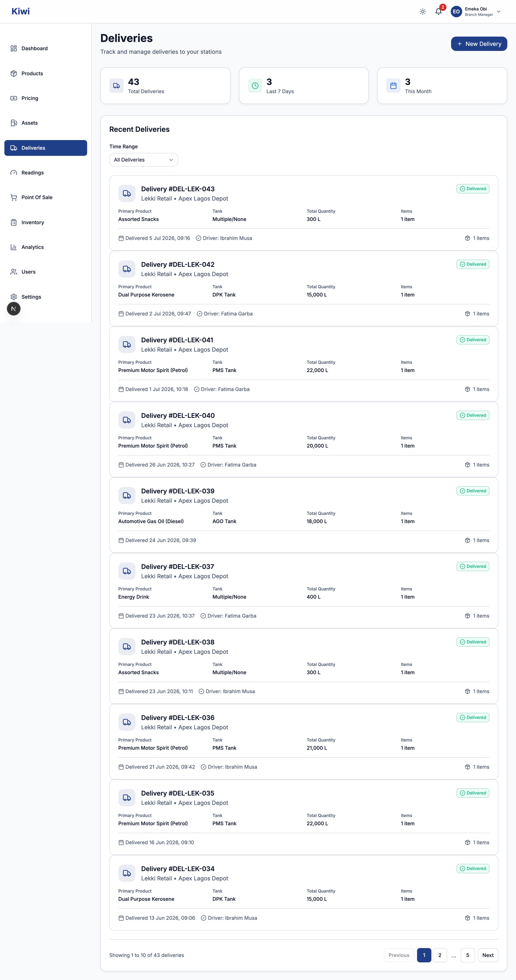Open Dashboard in the sidebar
This screenshot has height=980, width=516.
(x=46, y=48)
